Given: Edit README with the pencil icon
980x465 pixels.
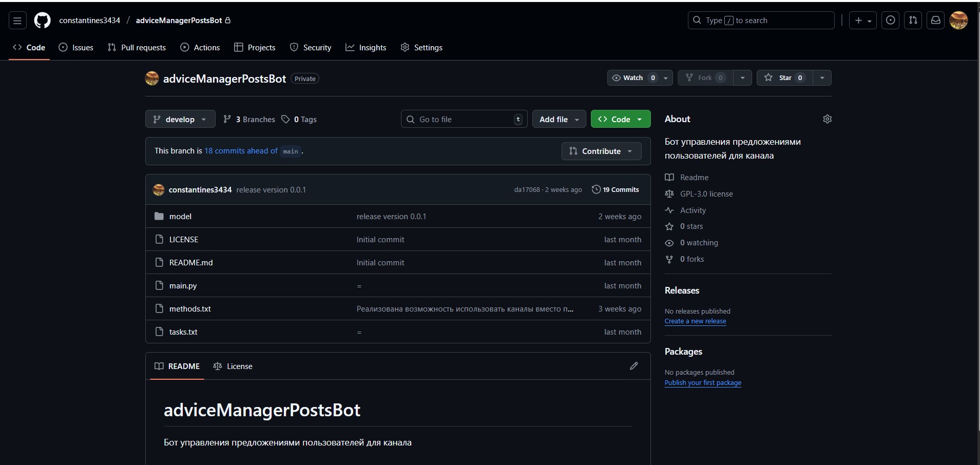Looking at the screenshot, I should coord(634,366).
